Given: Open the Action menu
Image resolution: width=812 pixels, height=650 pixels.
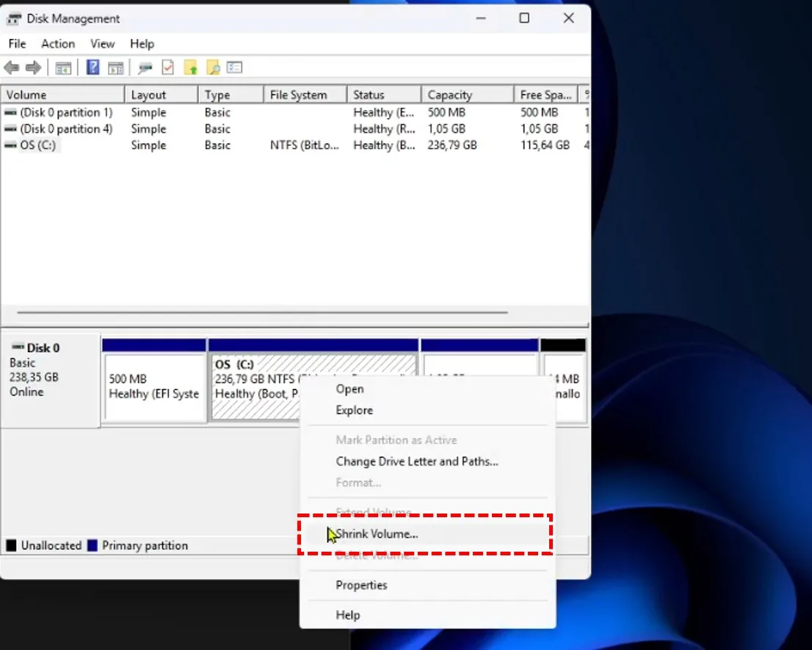Looking at the screenshot, I should (x=58, y=44).
